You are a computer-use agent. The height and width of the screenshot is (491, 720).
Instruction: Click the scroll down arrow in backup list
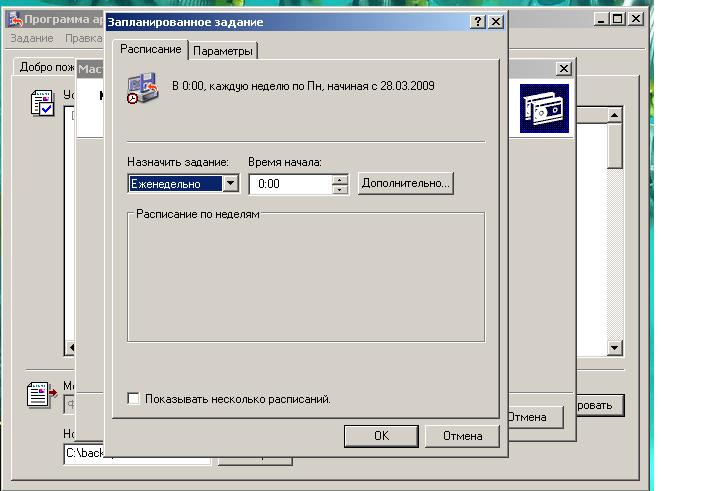tap(614, 348)
